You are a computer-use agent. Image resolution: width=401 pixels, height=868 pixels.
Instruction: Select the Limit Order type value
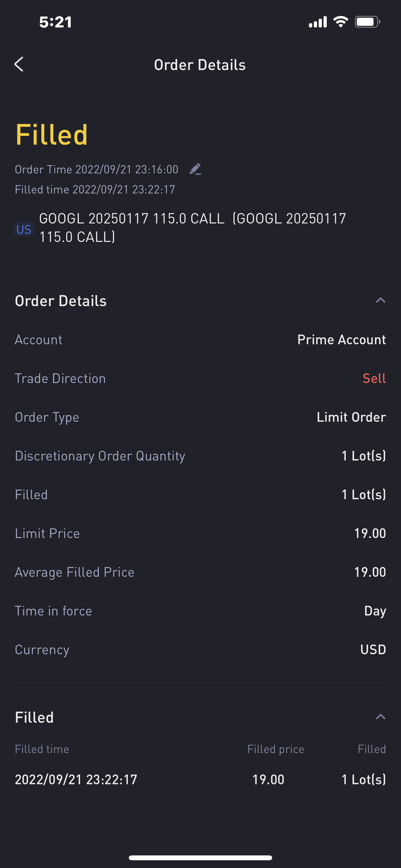click(351, 417)
